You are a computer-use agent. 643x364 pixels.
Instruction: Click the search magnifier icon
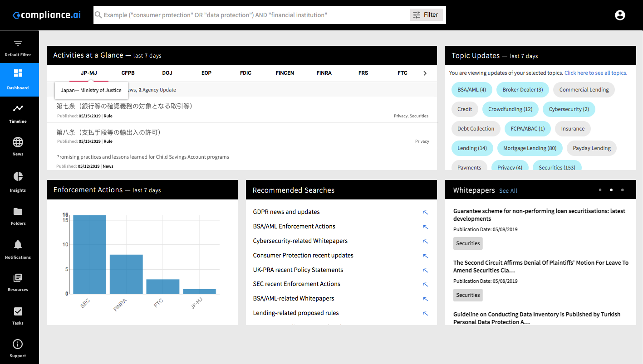click(x=98, y=15)
